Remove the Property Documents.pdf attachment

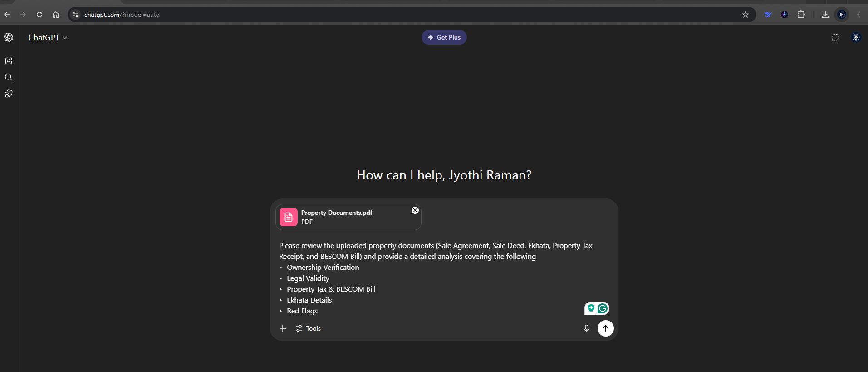point(415,210)
